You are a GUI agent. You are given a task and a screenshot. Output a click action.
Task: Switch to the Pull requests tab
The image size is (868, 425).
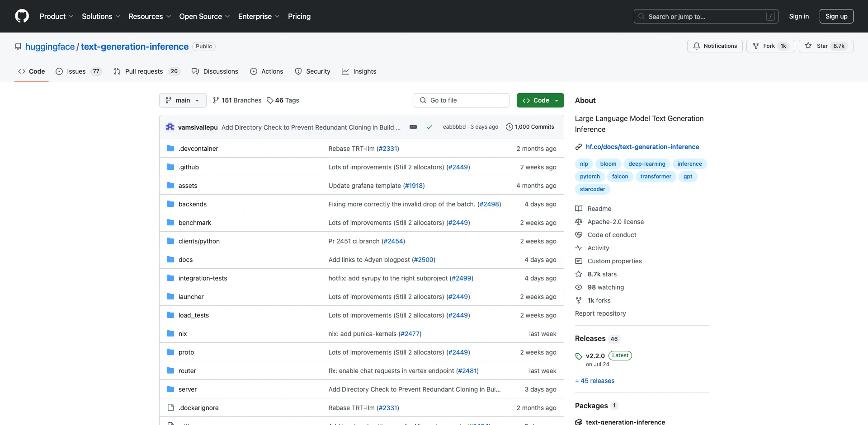tap(147, 71)
